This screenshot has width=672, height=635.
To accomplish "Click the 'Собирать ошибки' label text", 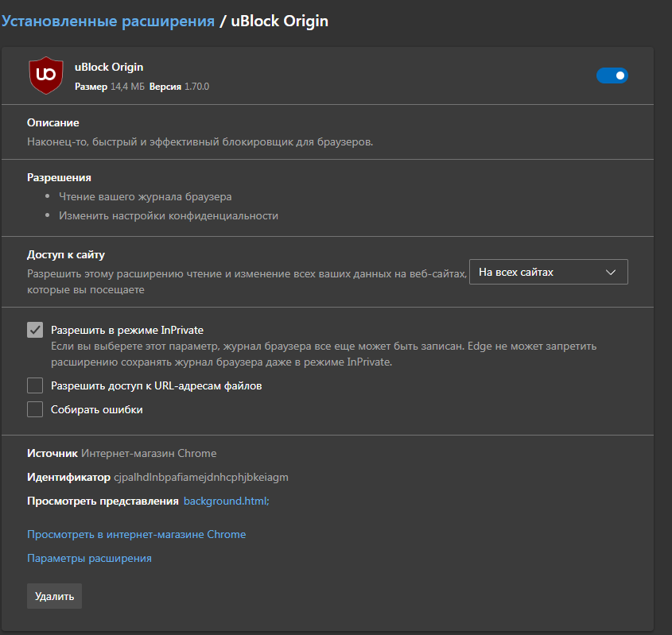I will coord(97,410).
